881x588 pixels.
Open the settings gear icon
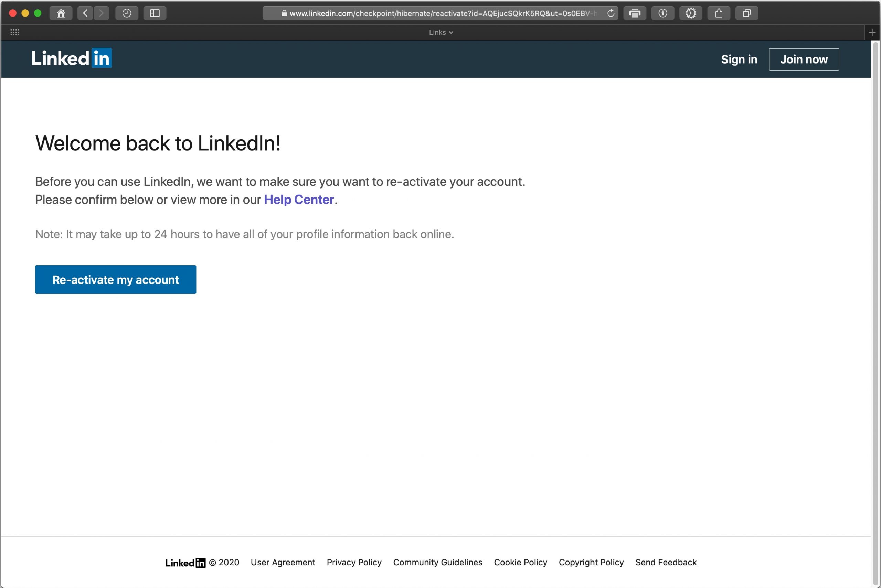(690, 13)
